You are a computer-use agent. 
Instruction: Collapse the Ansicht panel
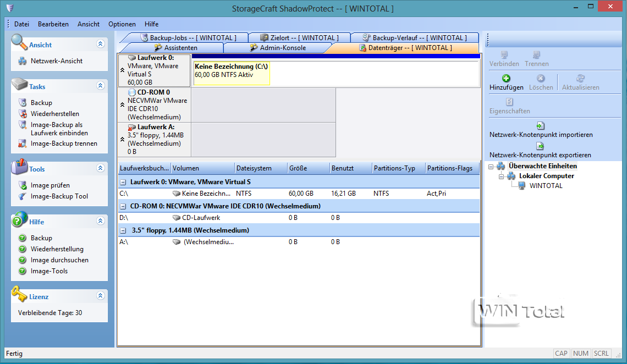(100, 44)
